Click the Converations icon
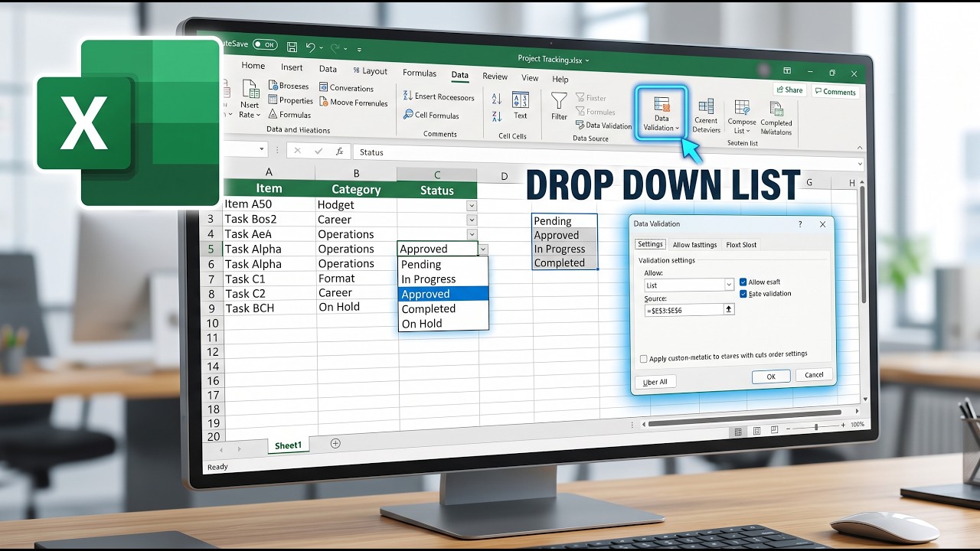This screenshot has height=551, width=980. click(x=324, y=87)
